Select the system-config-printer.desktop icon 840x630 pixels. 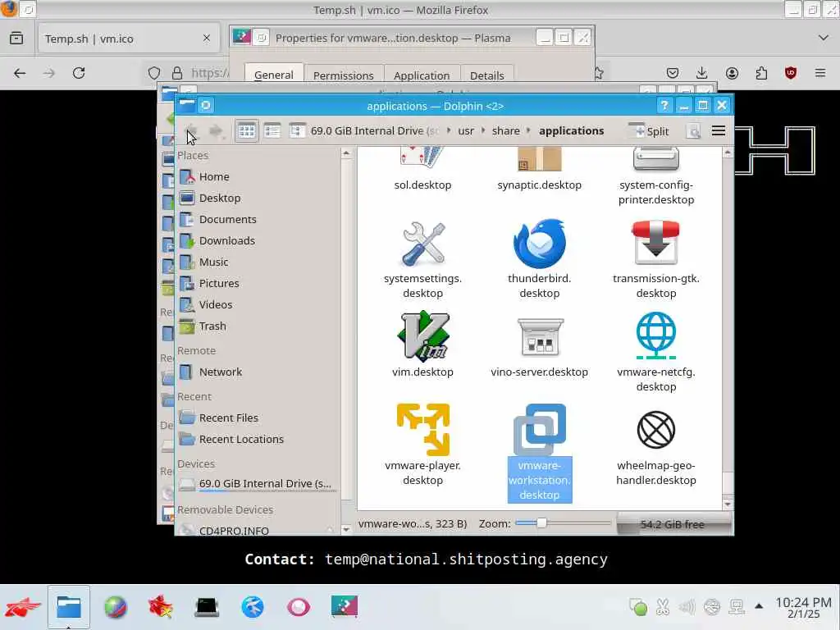(655, 159)
